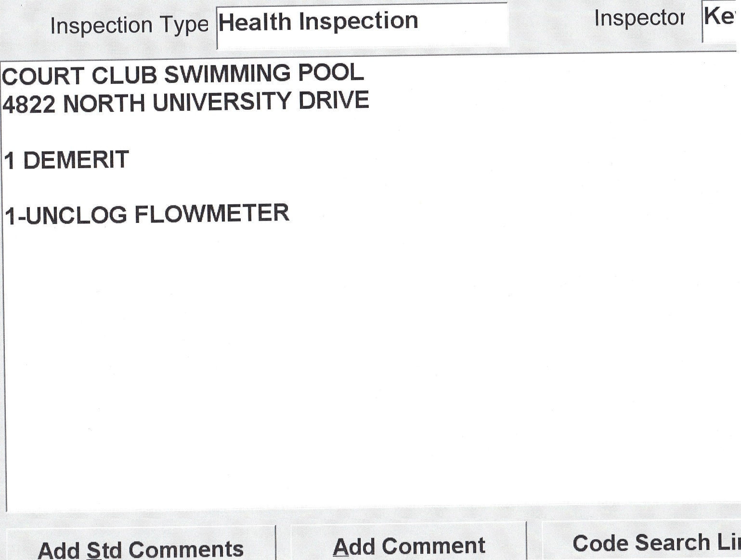
Task: Click the Health Inspection text value
Action: coord(318,22)
